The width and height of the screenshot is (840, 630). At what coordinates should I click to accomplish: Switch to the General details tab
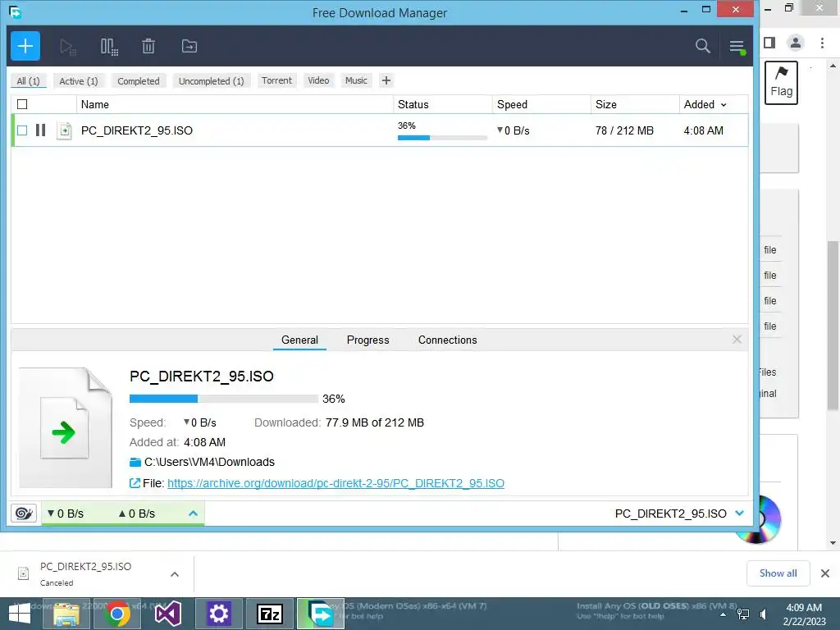[x=299, y=340]
